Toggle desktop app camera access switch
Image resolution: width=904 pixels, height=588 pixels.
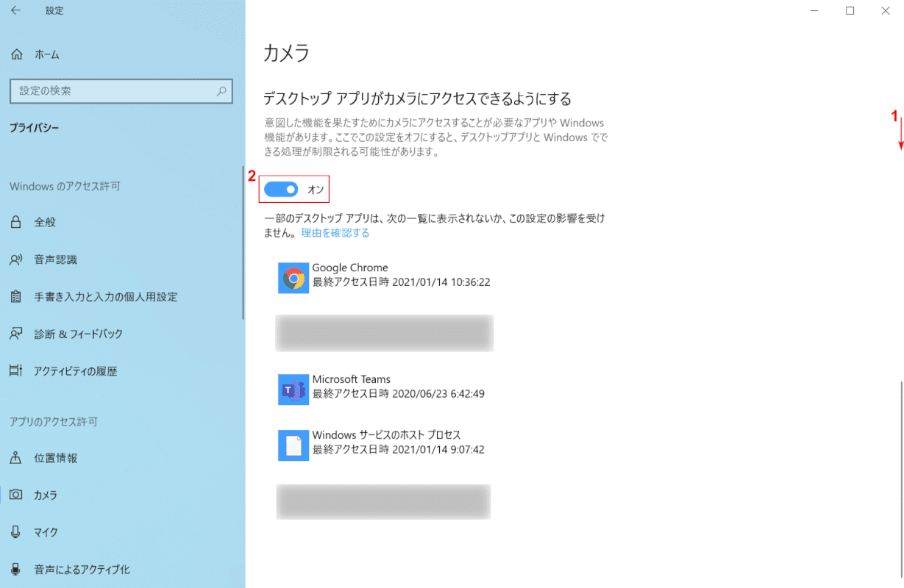[281, 190]
